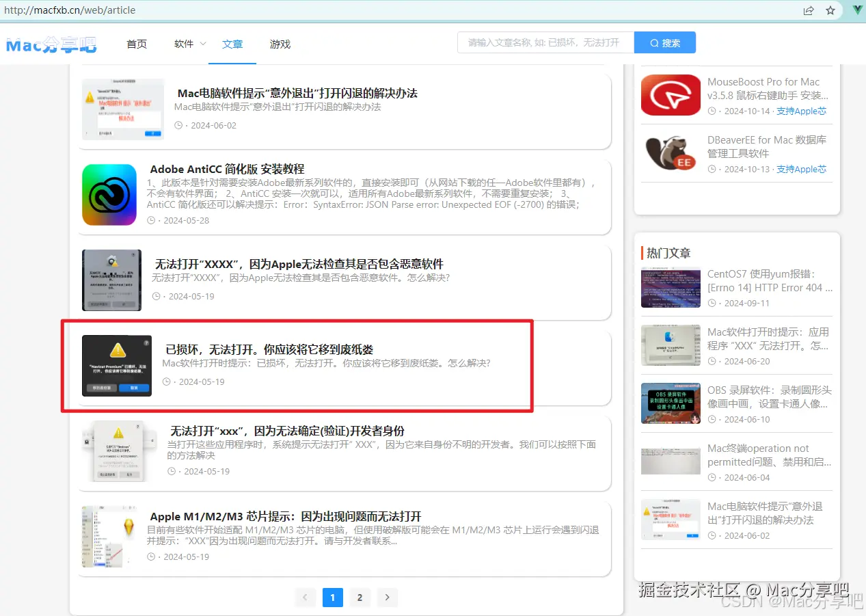Click the MouseBoost Pro app icon in sidebar

pos(671,95)
